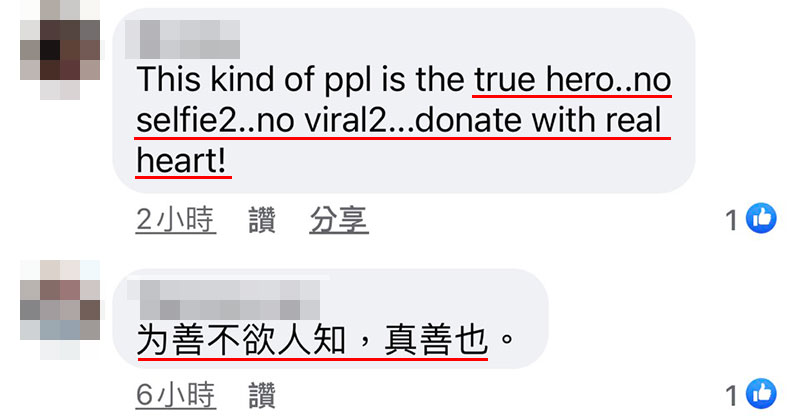The height and width of the screenshot is (418, 800).
Task: Open the first commenter's pixelated profile picture
Action: (x=60, y=50)
